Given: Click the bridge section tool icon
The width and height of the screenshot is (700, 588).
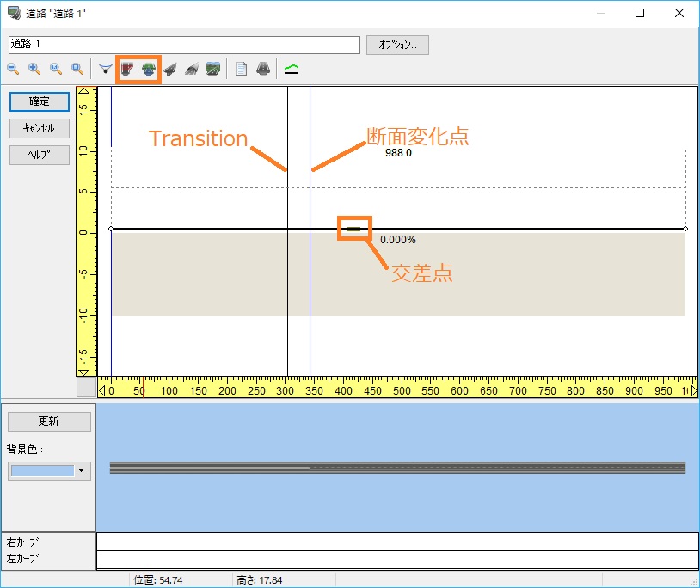Looking at the screenshot, I should 170,69.
